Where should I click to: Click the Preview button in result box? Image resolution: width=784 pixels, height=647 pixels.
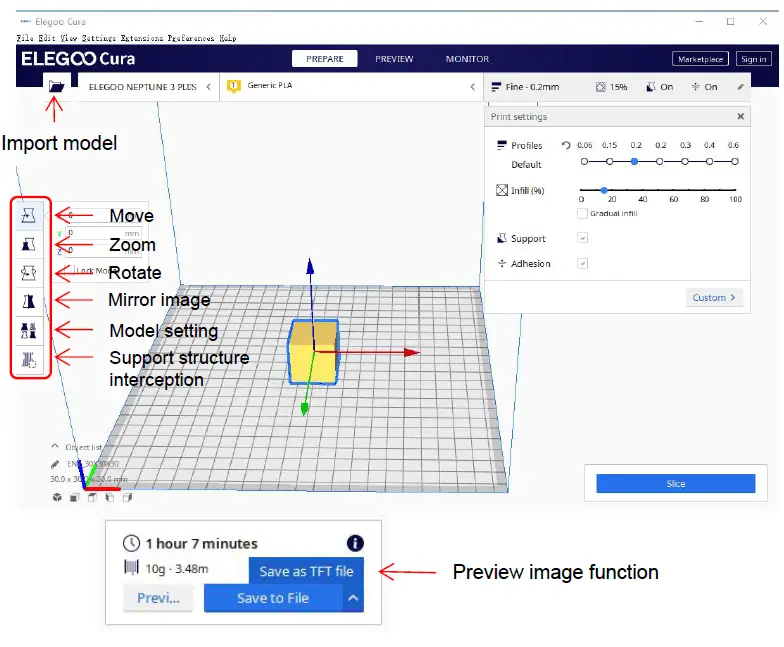coord(158,598)
